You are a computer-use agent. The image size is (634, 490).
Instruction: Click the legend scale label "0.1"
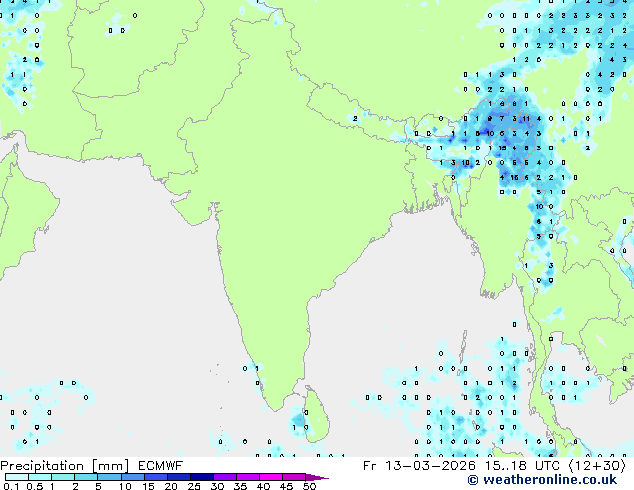pos(11,486)
